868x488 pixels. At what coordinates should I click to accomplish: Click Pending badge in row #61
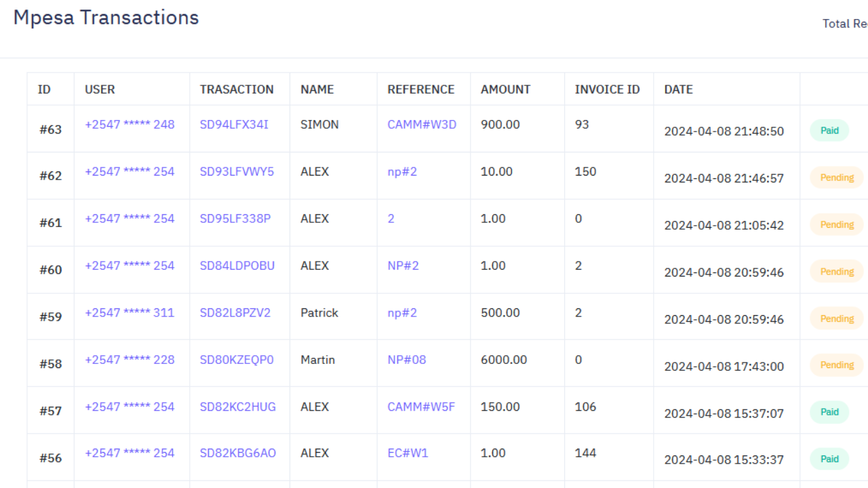coord(837,224)
